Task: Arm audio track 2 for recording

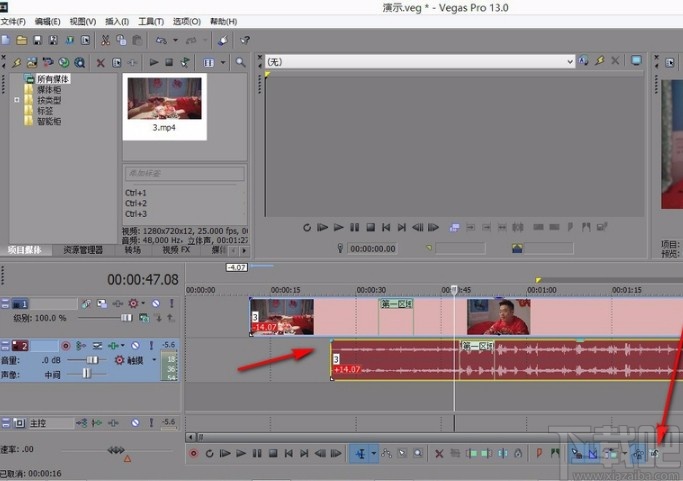Action: [x=66, y=346]
